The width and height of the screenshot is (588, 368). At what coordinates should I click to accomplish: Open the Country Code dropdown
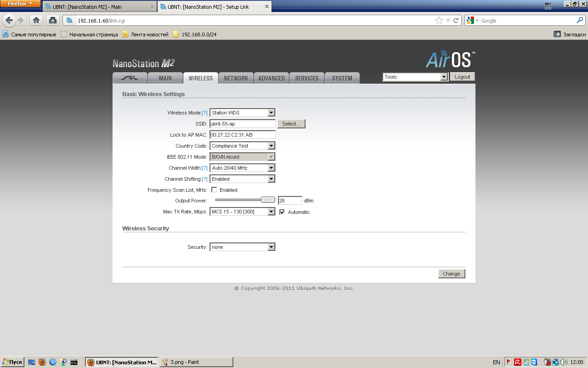click(242, 146)
